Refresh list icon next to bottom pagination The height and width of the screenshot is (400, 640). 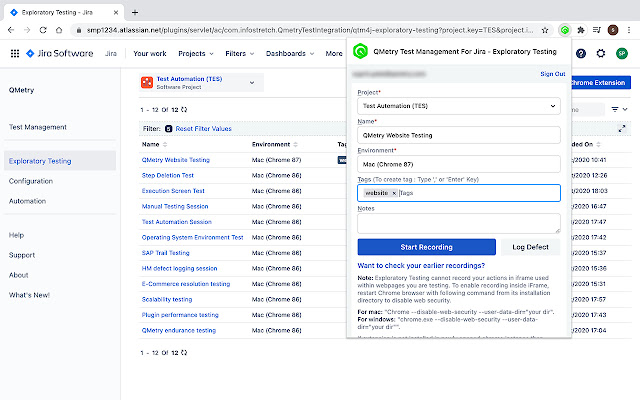pos(184,353)
